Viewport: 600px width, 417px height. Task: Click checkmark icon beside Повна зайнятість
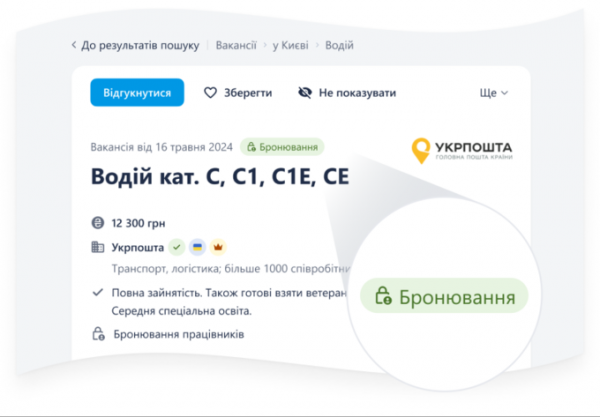coord(98,293)
